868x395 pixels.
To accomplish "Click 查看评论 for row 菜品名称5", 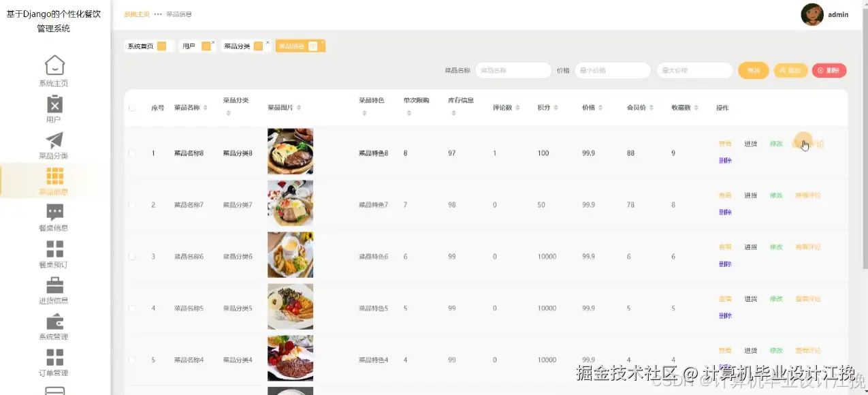I will 808,299.
